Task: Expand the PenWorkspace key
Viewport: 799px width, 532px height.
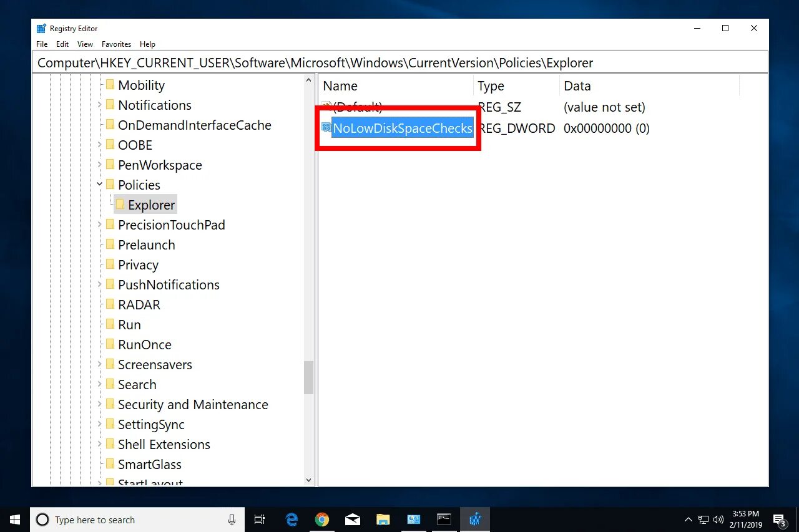Action: click(x=99, y=165)
